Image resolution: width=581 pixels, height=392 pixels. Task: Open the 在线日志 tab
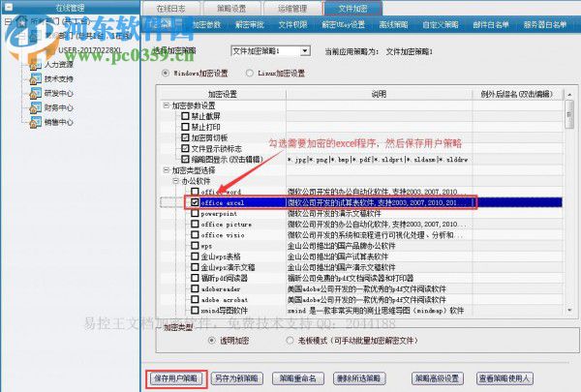(171, 8)
